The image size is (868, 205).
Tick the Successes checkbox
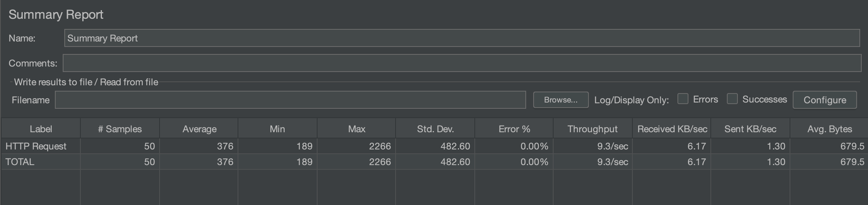[732, 99]
